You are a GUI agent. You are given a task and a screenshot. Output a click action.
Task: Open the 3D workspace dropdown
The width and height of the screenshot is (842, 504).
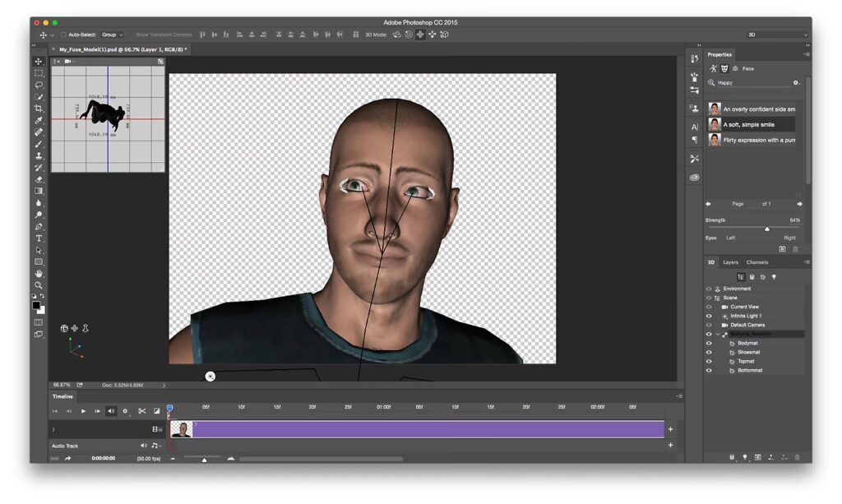coord(776,35)
